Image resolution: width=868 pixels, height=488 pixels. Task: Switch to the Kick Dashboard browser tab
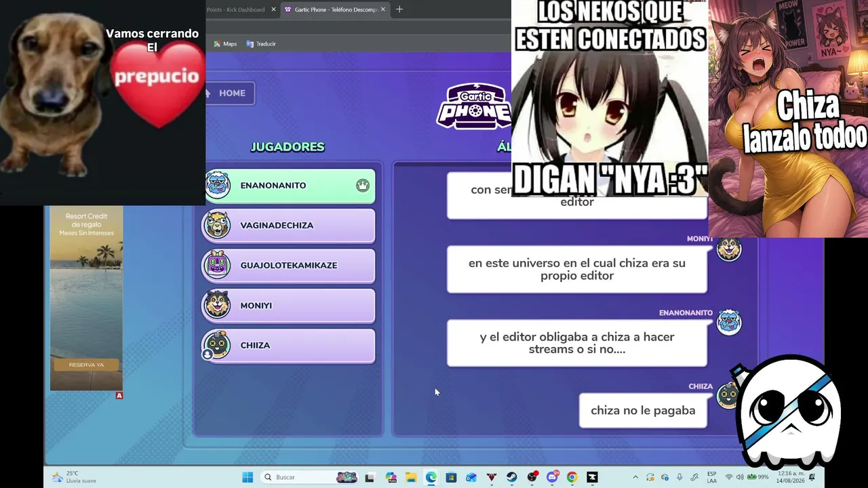(x=235, y=9)
